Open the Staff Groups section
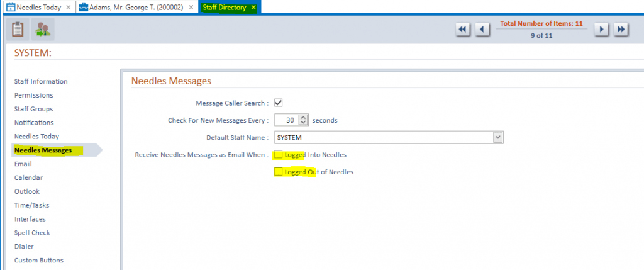The image size is (644, 270). coord(34,109)
